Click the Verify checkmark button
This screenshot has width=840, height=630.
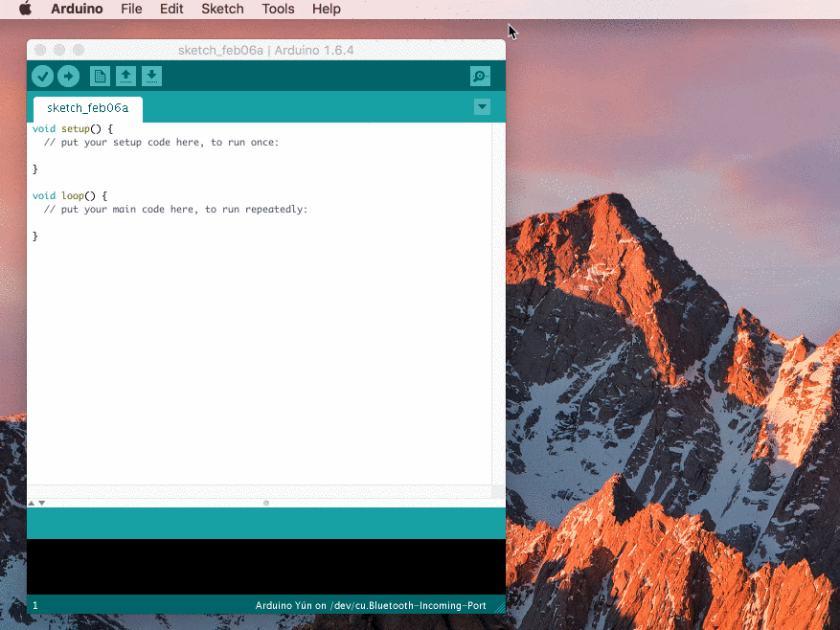coord(42,76)
